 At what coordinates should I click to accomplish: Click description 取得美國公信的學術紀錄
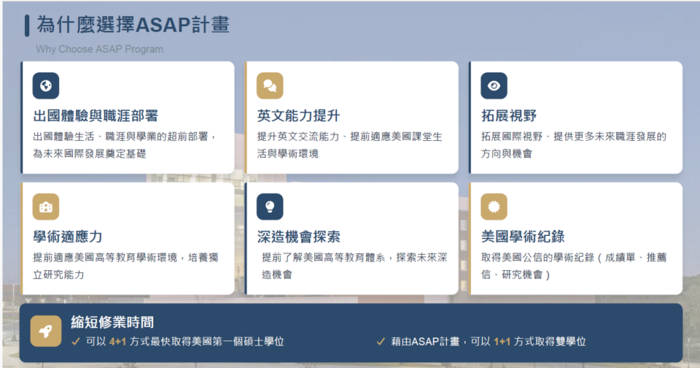(x=574, y=266)
